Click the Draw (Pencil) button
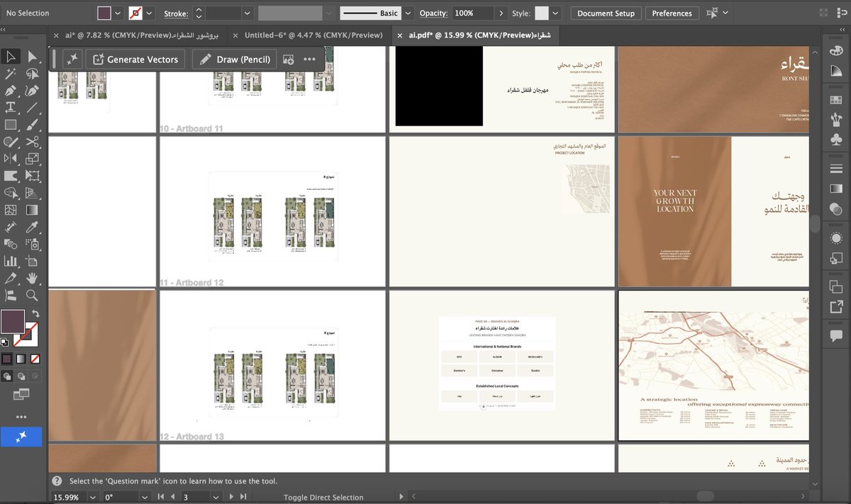This screenshot has width=851, height=504. click(234, 60)
